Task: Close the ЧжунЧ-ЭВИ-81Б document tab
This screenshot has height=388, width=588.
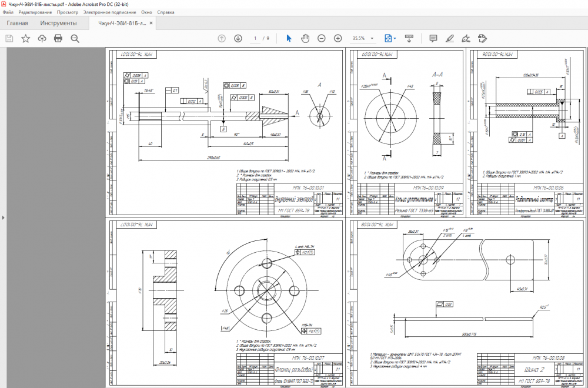Action: click(151, 24)
